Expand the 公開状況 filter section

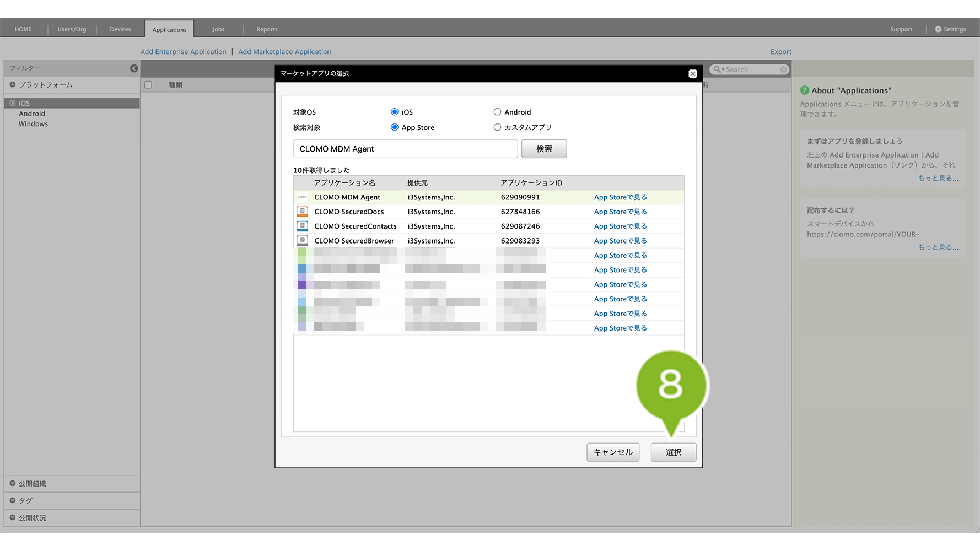(13, 518)
